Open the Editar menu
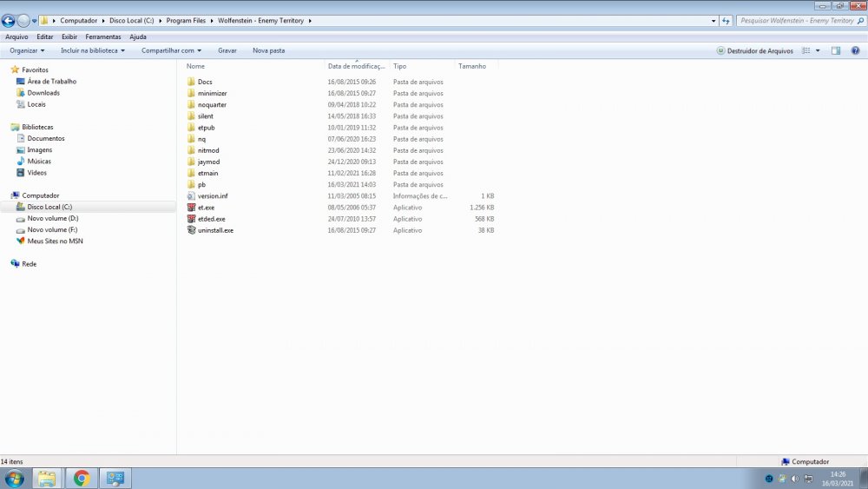The height and width of the screenshot is (489, 868). coord(45,36)
